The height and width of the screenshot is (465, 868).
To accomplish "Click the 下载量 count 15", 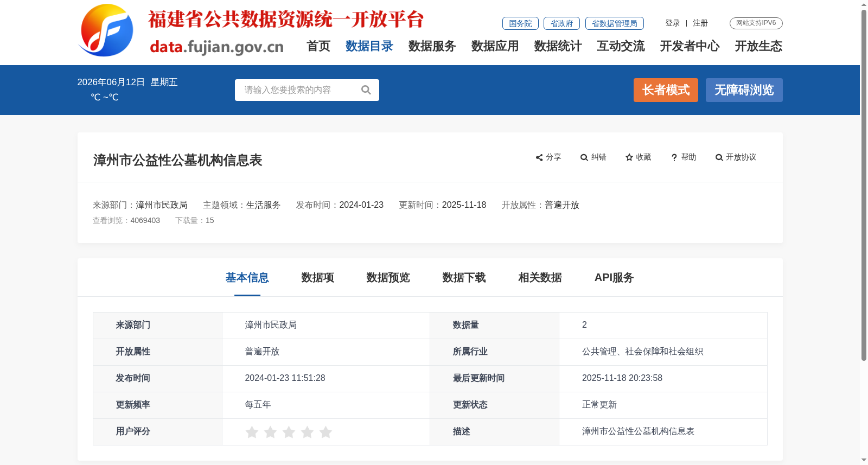I will 210,221.
